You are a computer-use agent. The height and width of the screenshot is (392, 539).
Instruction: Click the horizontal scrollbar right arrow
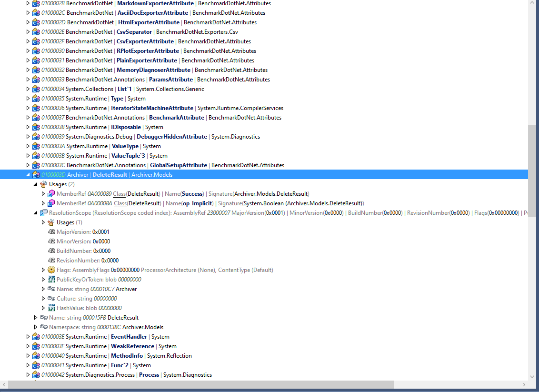tap(524, 384)
